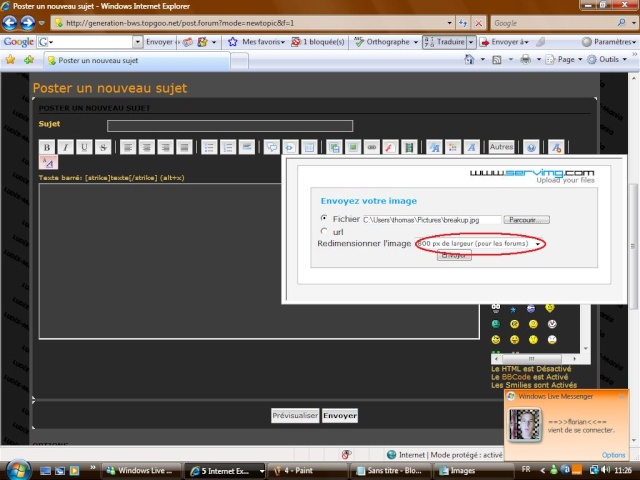The height and width of the screenshot is (480, 640).
Task: Open the Options link in Messenger popup
Action: click(613, 455)
